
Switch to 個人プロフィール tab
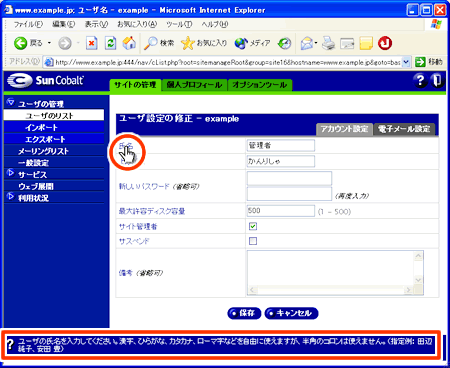click(194, 85)
